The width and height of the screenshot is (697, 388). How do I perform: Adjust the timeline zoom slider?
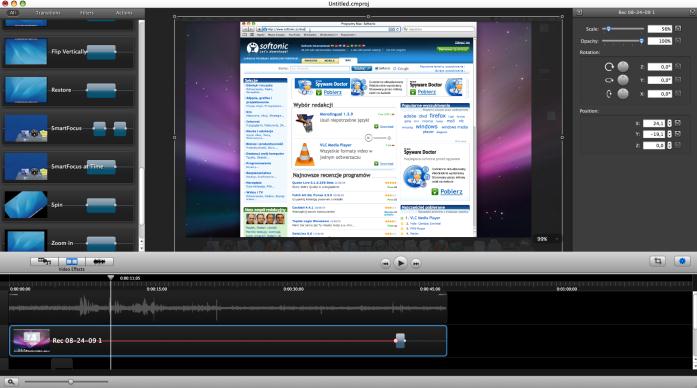click(67, 381)
